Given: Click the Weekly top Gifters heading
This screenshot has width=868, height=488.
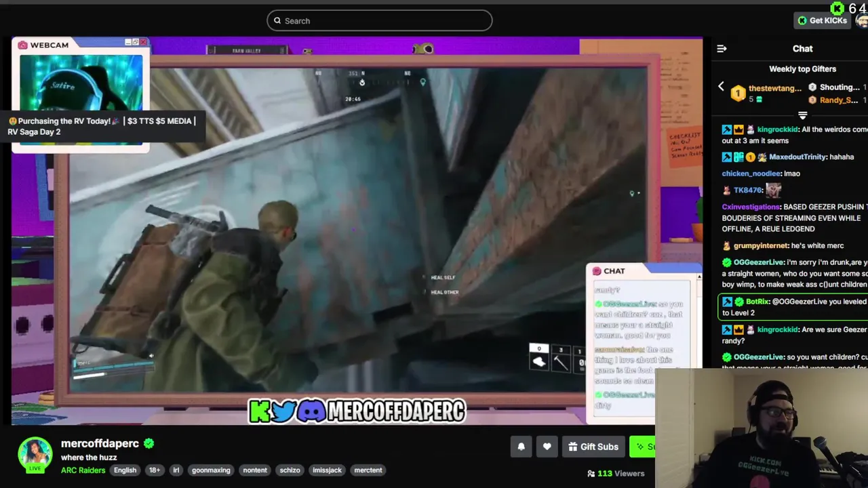Looking at the screenshot, I should (802, 69).
